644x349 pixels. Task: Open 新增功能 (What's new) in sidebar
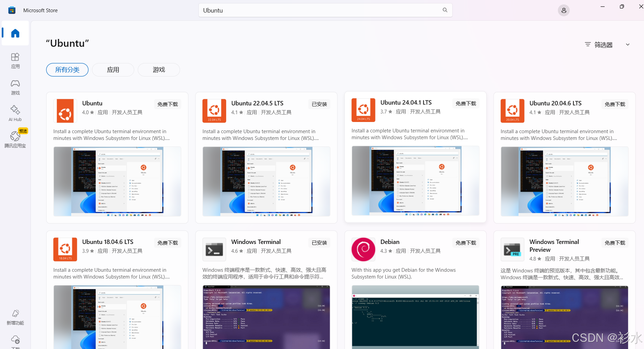pyautogui.click(x=15, y=317)
